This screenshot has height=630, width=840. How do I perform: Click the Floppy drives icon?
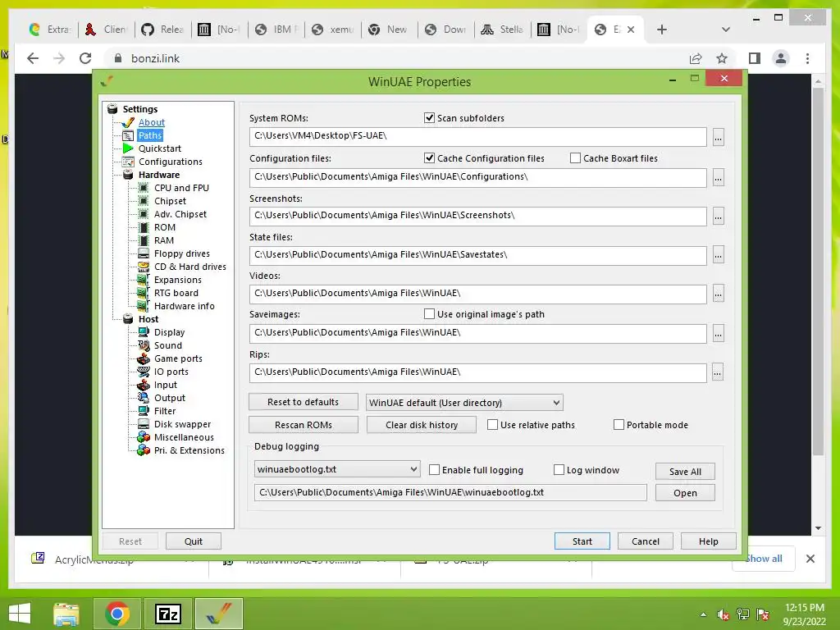pyautogui.click(x=144, y=253)
